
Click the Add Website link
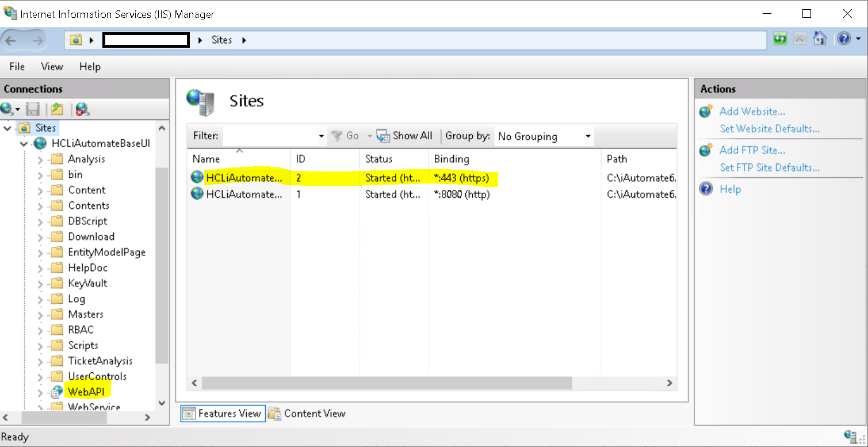(752, 112)
